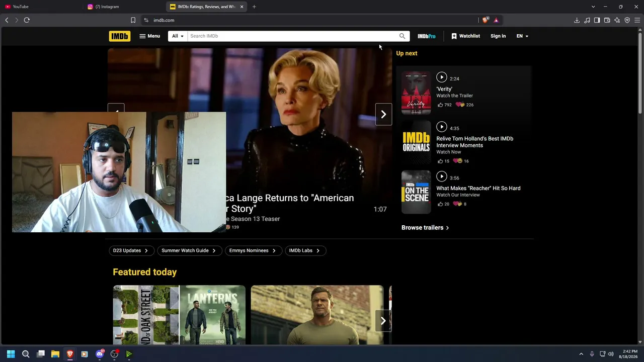Image resolution: width=644 pixels, height=362 pixels.
Task: Open the Reacher featured image card
Action: point(317,315)
